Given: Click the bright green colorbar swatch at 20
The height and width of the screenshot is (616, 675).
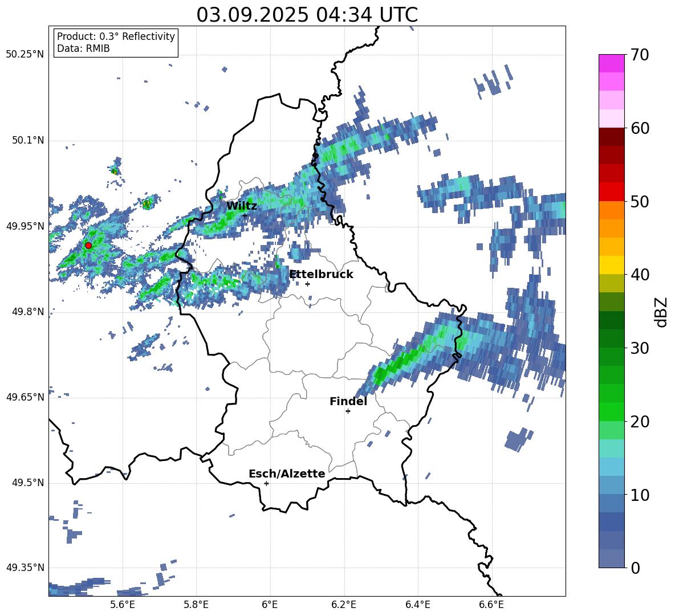Looking at the screenshot, I should click(611, 412).
